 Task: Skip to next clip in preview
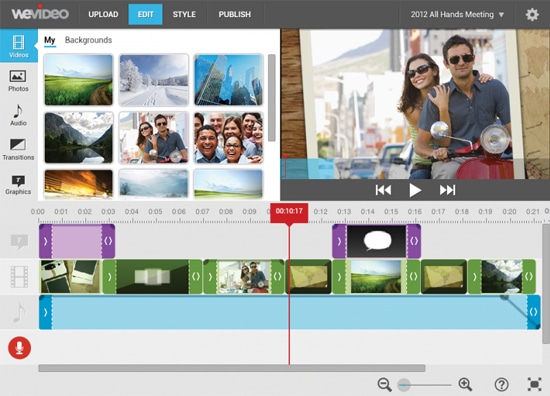(x=447, y=190)
